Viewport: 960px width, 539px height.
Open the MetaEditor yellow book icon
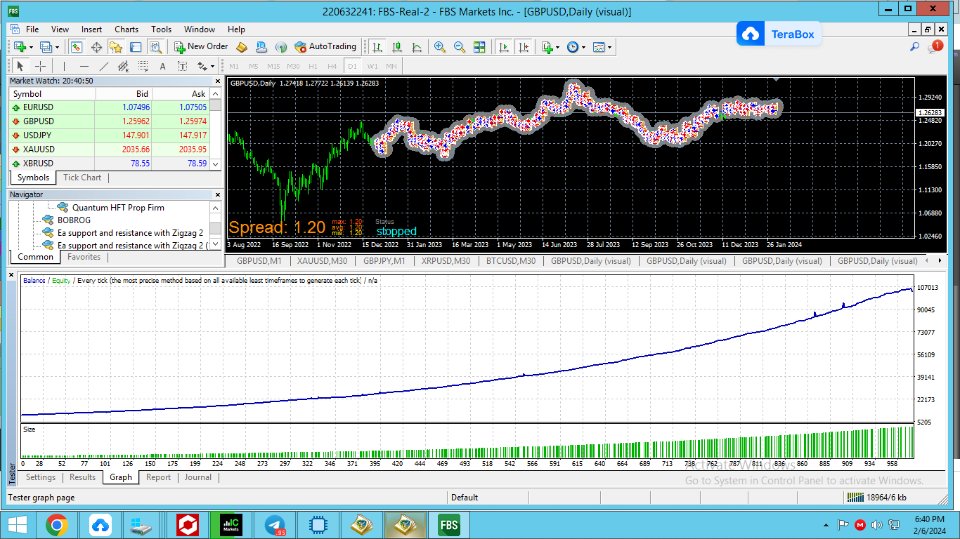pos(242,47)
